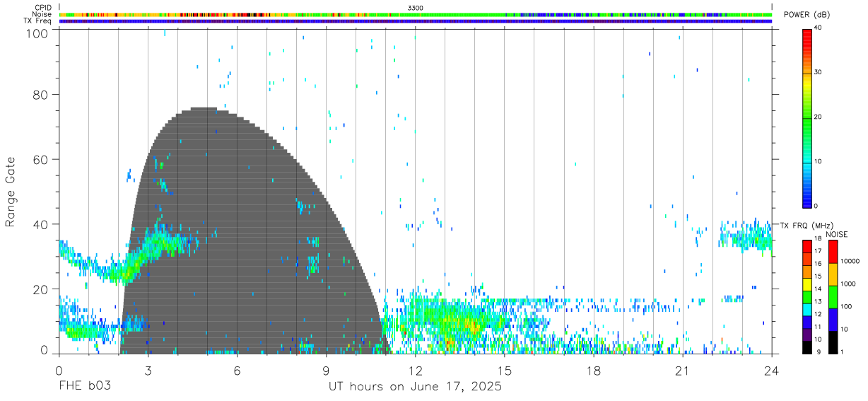Click the TX Freq row label
Image resolution: width=868 pixels, height=401 pixels.
point(37,21)
